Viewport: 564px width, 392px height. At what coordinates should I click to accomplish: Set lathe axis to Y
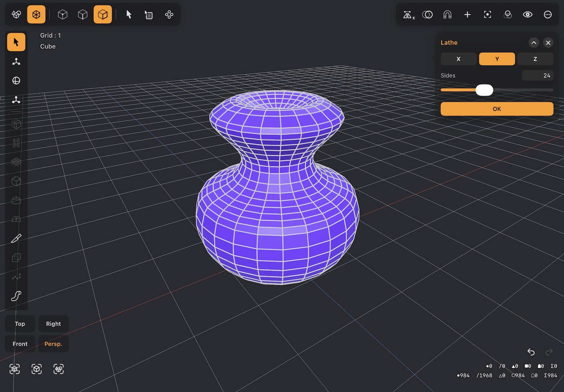[x=497, y=59]
